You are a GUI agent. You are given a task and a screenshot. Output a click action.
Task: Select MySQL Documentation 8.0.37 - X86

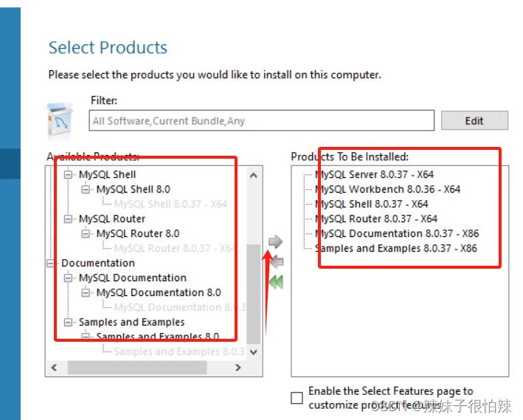[397, 234]
